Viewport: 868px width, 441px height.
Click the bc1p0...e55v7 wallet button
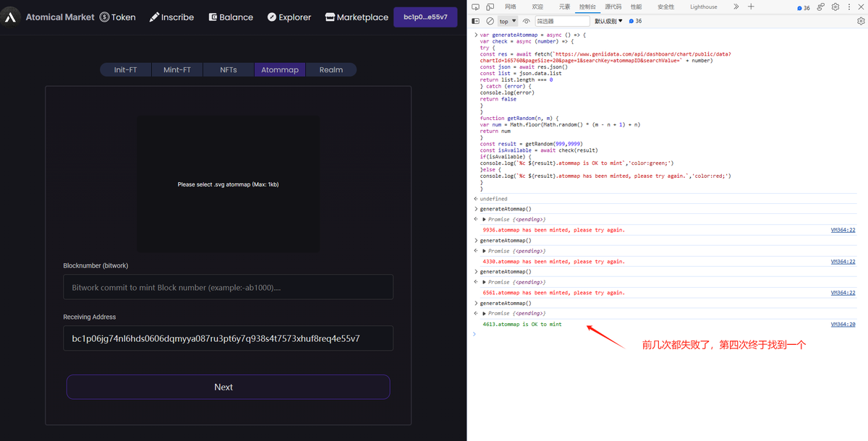tap(425, 17)
